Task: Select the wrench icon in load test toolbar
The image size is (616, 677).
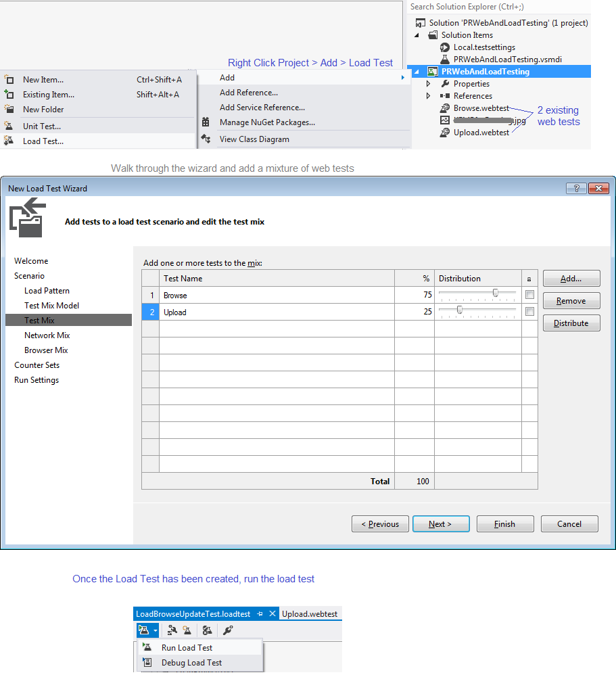Action: click(228, 630)
